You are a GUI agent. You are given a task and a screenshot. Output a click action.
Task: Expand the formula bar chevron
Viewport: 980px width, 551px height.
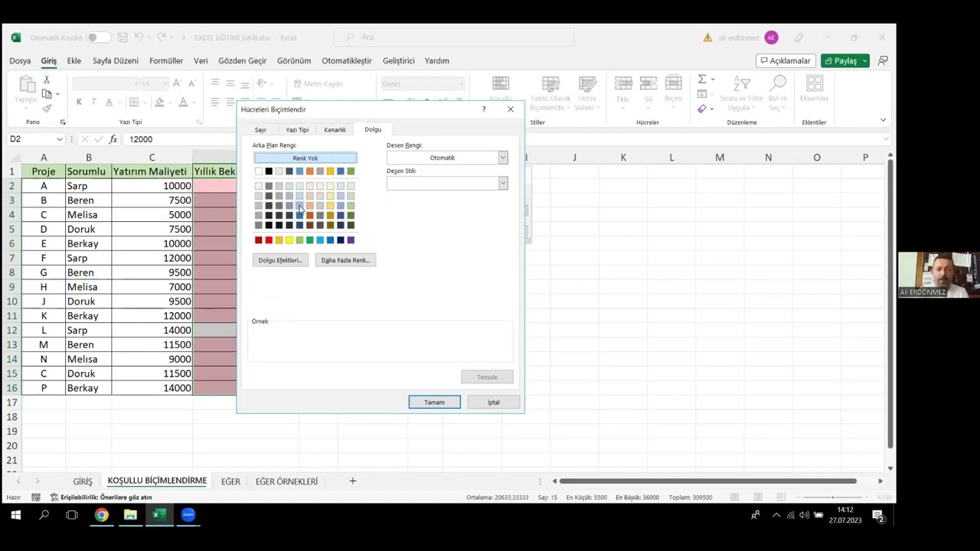[x=886, y=139]
